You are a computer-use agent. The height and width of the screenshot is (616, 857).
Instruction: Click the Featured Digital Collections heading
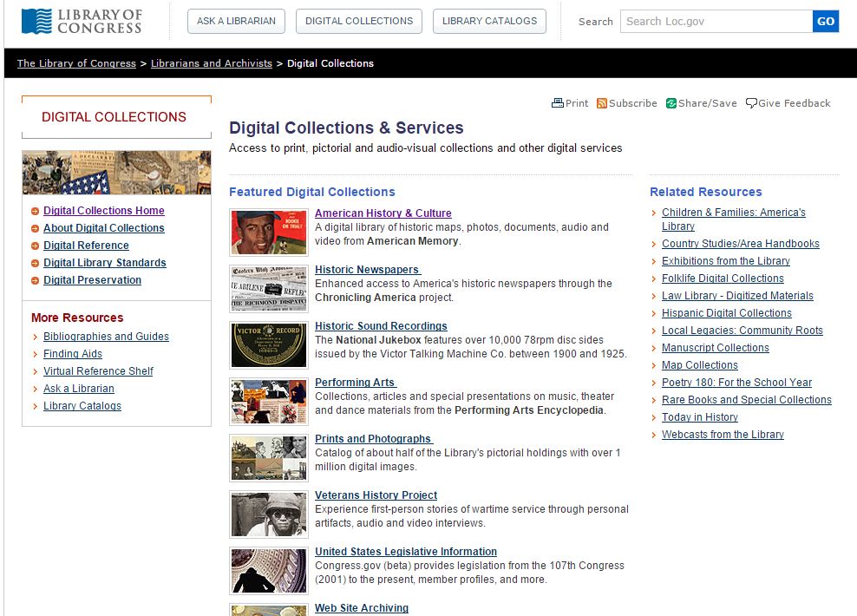pyautogui.click(x=312, y=192)
